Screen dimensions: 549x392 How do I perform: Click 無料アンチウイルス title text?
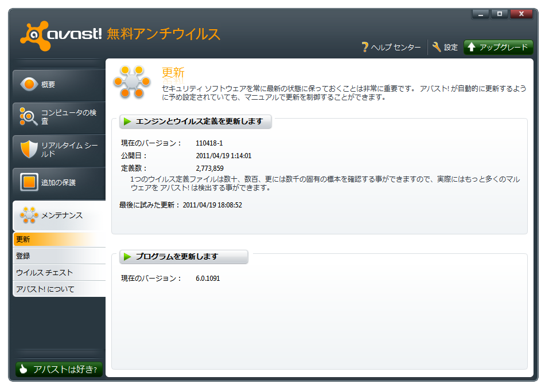[x=163, y=34]
